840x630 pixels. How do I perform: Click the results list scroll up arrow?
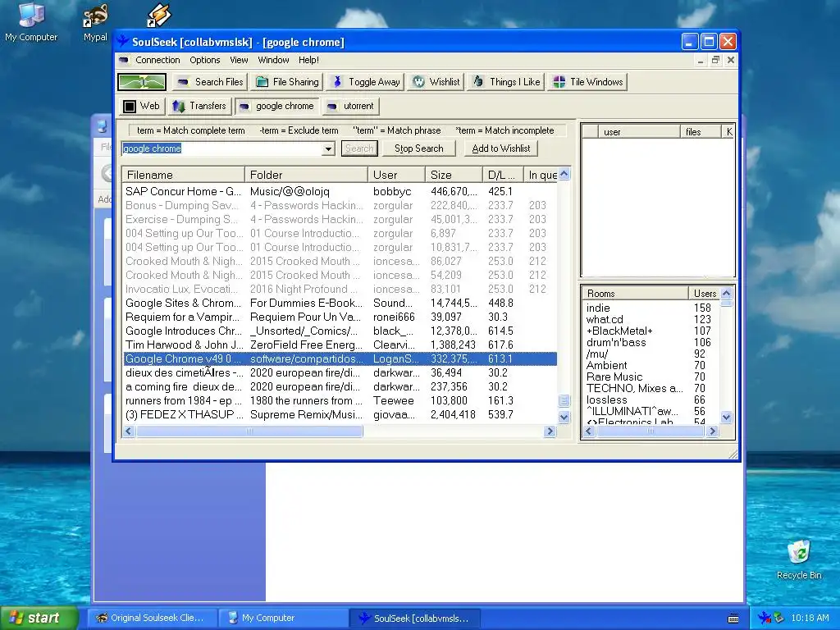coord(564,174)
